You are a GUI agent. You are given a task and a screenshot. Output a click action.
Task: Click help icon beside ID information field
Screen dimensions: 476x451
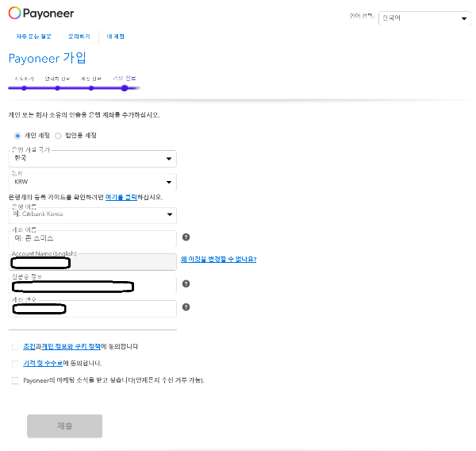186,283
